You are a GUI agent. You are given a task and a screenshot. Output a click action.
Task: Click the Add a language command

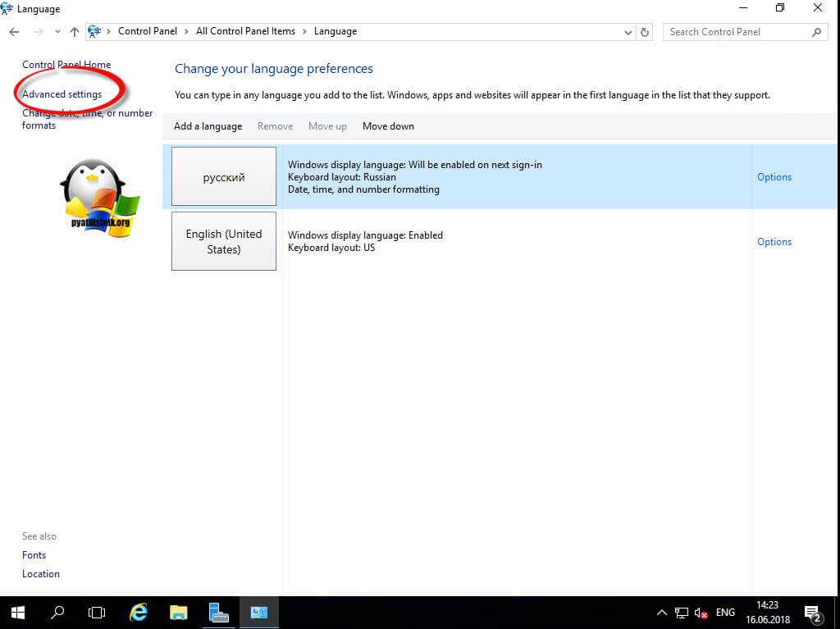click(x=208, y=126)
